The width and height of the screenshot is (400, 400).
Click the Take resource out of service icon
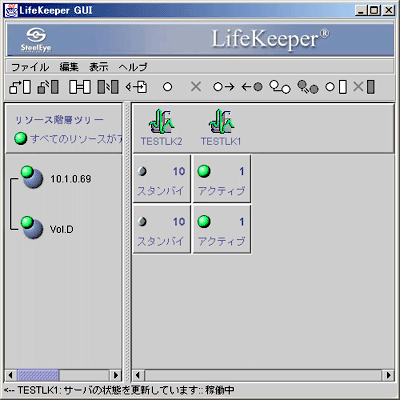tap(308, 87)
